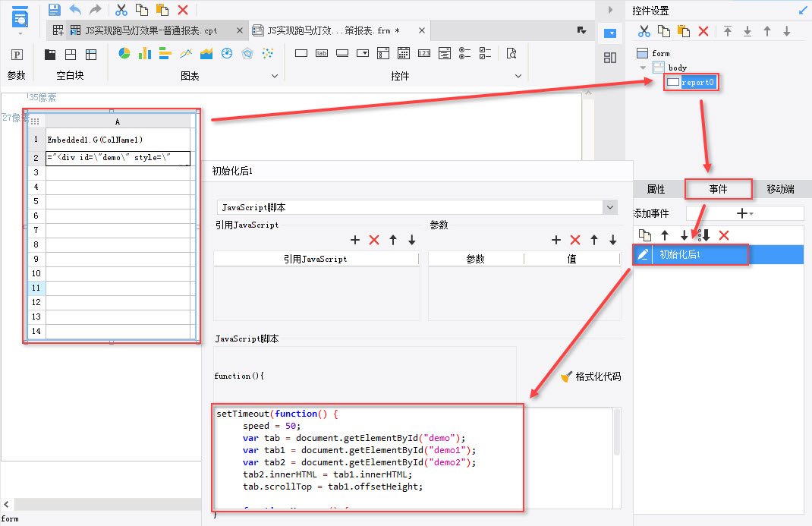The height and width of the screenshot is (526, 812).
Task: Collapse the body node in widget tree
Action: 644,68
